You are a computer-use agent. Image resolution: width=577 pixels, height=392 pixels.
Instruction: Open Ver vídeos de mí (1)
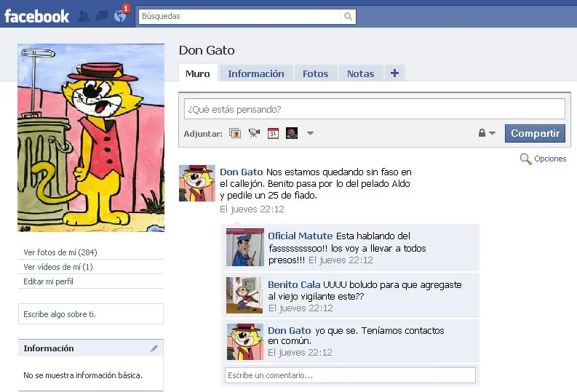pos(58,267)
